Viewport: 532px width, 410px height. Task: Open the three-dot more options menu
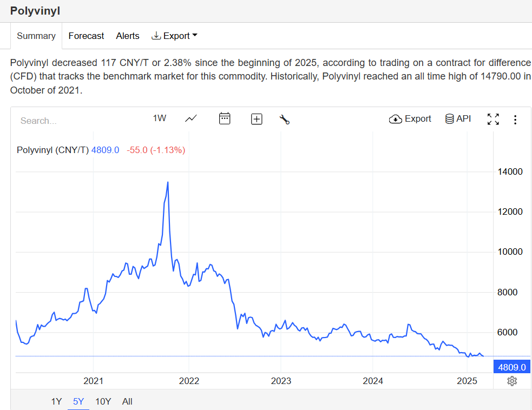pos(515,120)
